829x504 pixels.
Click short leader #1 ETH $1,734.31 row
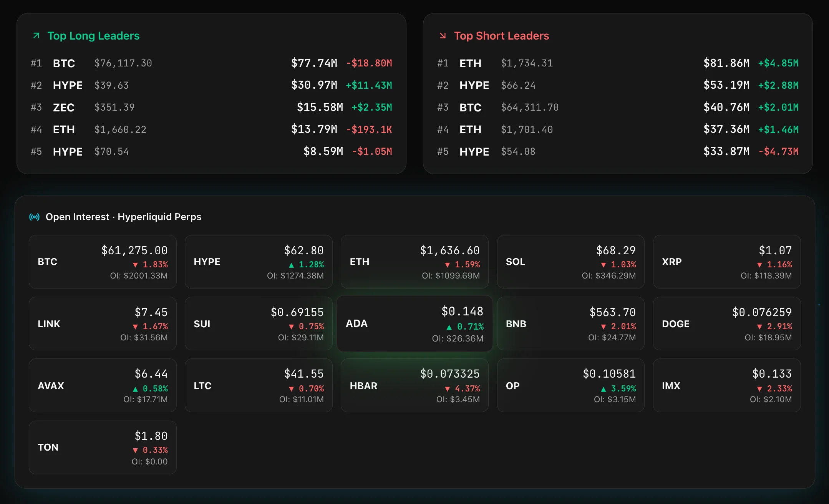(618, 63)
